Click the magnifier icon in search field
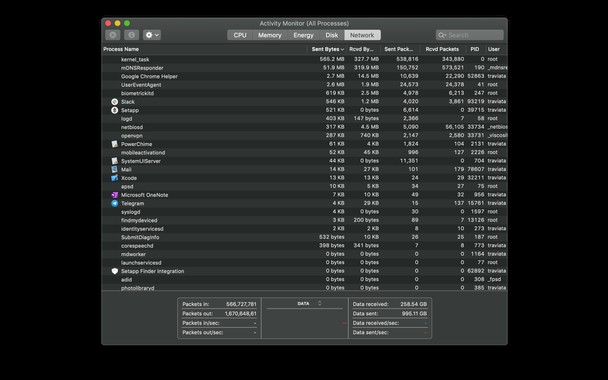 tap(442, 35)
